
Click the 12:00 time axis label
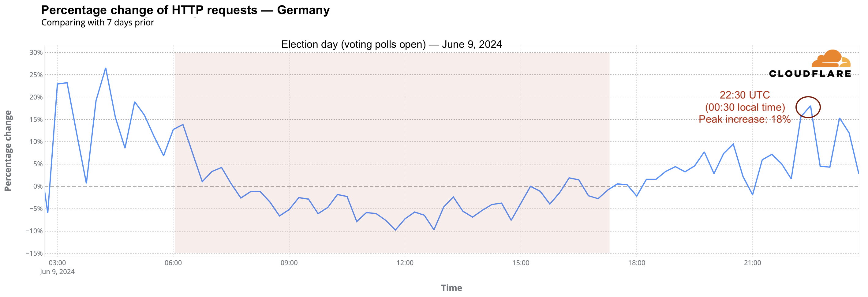click(x=405, y=263)
